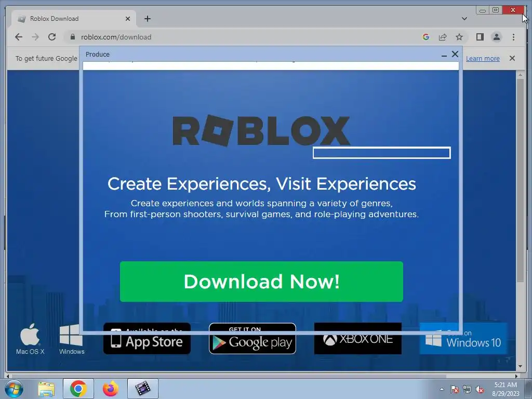Open the App Store badge
The width and height of the screenshot is (532, 399).
click(147, 338)
